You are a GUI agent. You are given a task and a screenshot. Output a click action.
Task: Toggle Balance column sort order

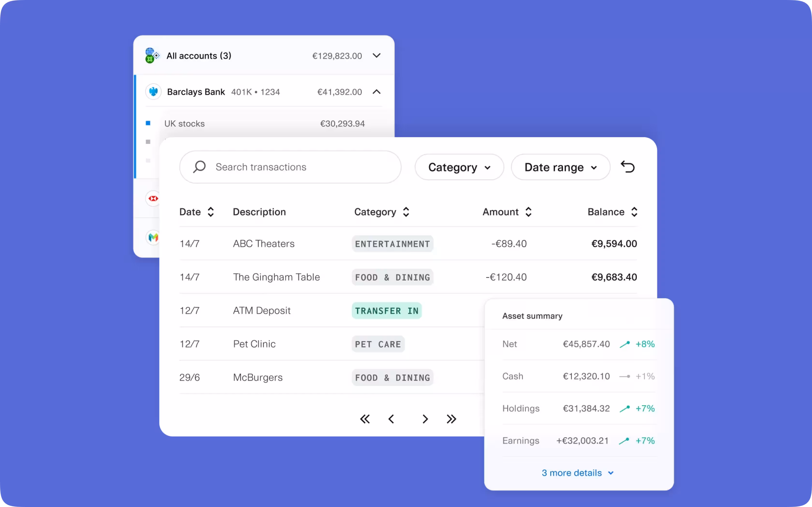(x=634, y=211)
